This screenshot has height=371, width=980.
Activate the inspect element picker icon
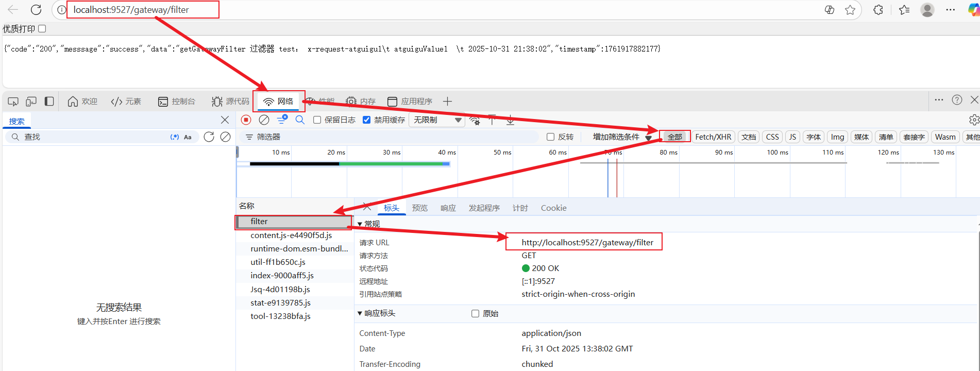click(x=13, y=102)
